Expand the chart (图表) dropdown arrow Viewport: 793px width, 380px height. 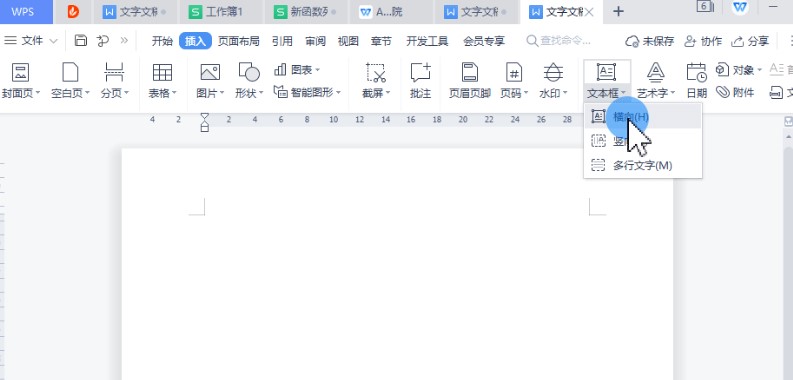tap(317, 70)
